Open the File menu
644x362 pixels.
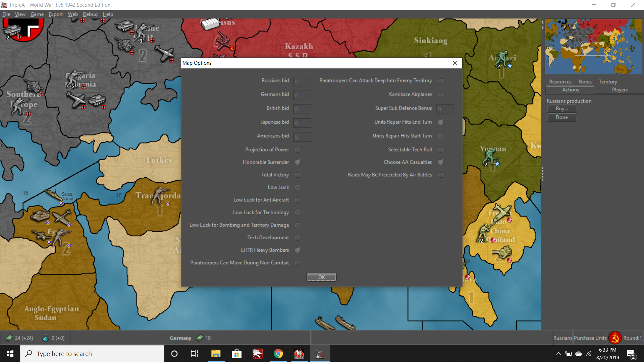point(6,14)
